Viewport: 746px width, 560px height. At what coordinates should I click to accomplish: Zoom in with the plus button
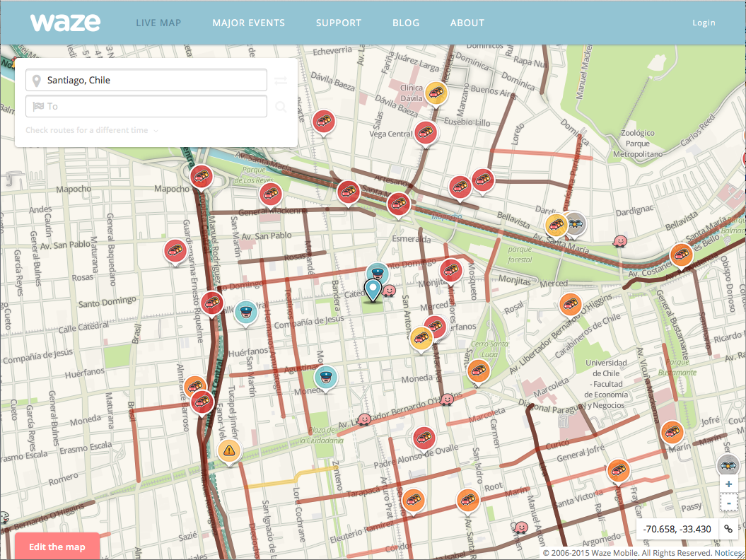tap(728, 484)
